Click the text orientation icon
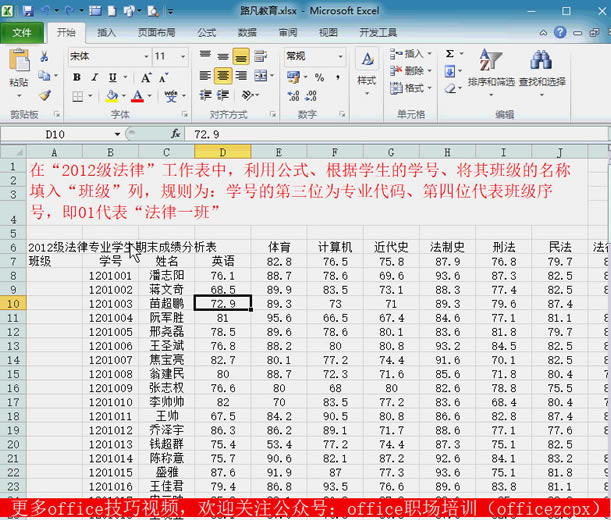This screenshot has width=611, height=520. [248, 95]
